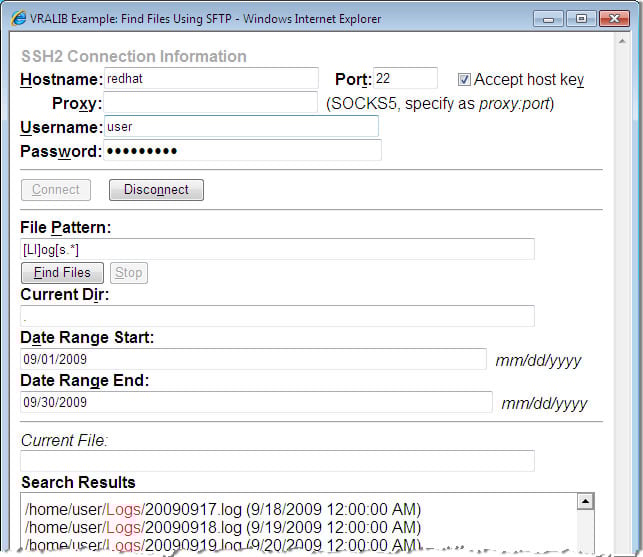Toggle the Accept host key checkbox
Viewport: 643px width, 557px height.
tap(464, 79)
